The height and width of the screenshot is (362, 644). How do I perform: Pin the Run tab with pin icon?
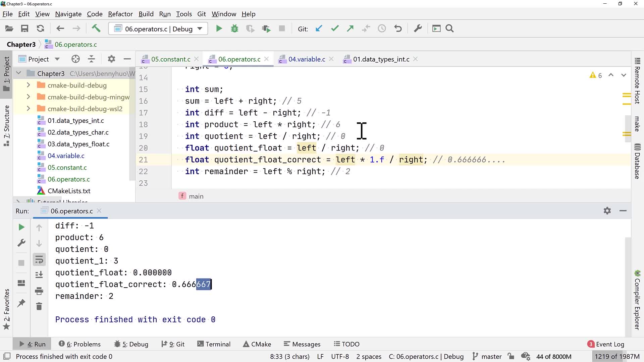(x=21, y=303)
